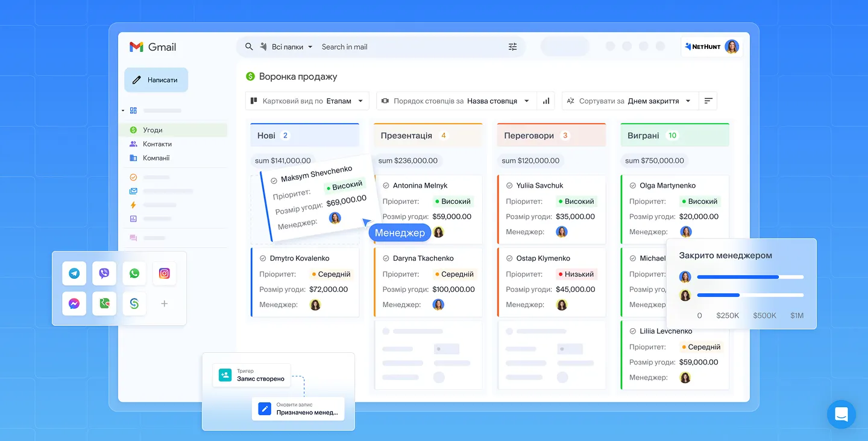Open the Viber integration icon

click(x=104, y=273)
